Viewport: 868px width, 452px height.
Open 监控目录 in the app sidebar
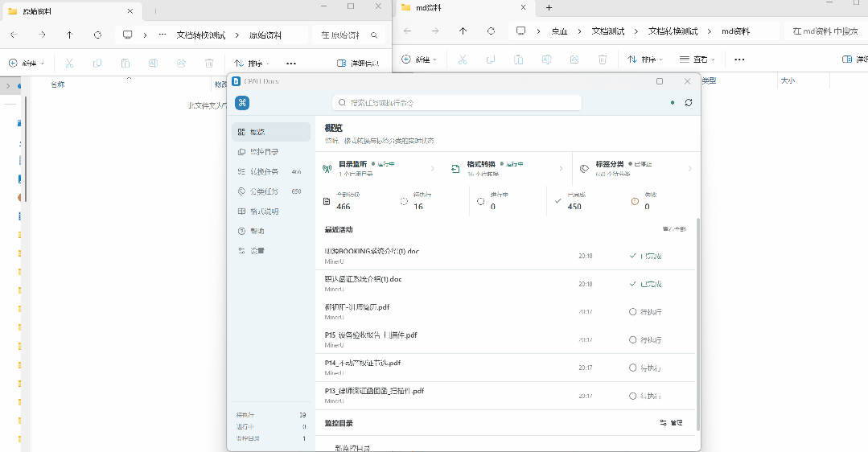point(271,151)
